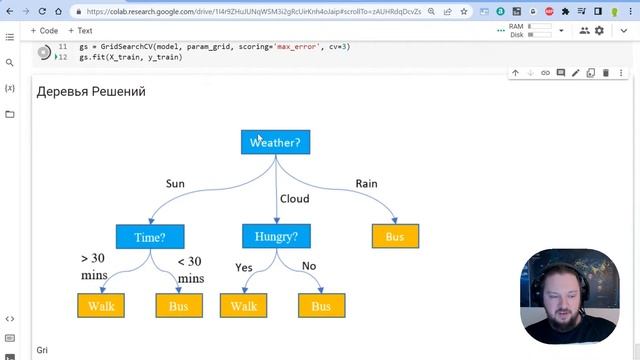Open the media control playlist icon

pyautogui.click(x=582, y=11)
